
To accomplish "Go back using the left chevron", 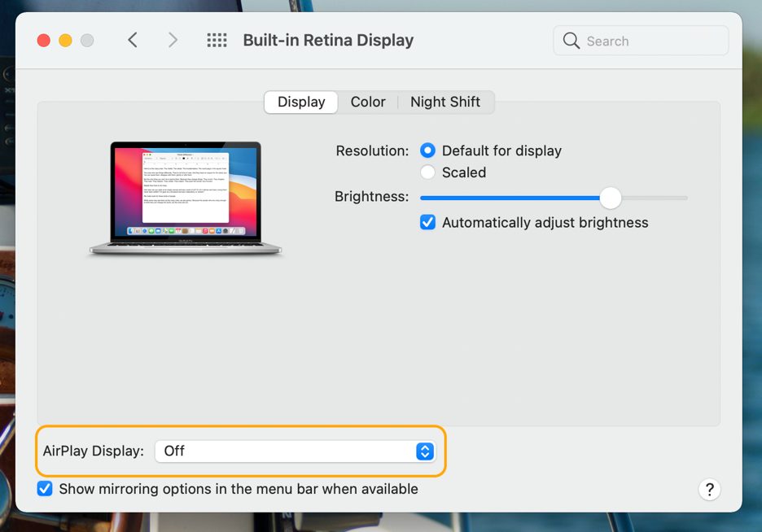I will (133, 40).
